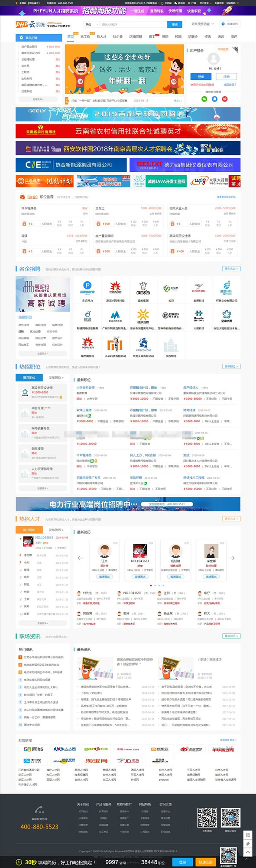This screenshot has width=256, height=868.
Task: Open the 新浪微博 friend link logo
Action: (x=191, y=749)
